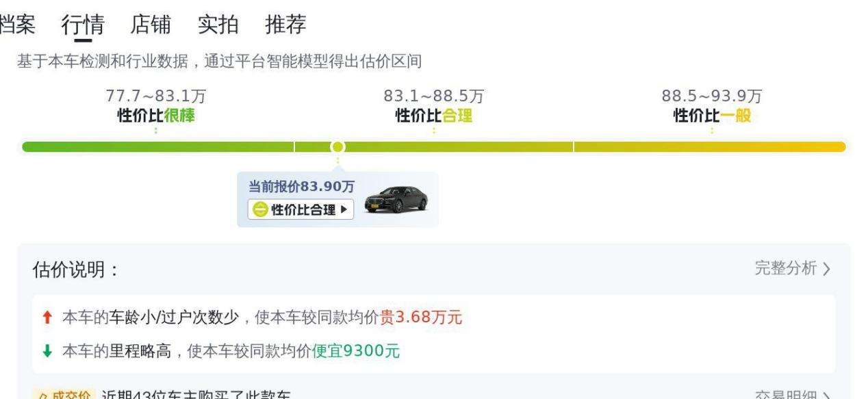Select the 88.5~93.9万 性价比一般 range
The width and height of the screenshot is (868, 399).
pyautogui.click(x=712, y=106)
